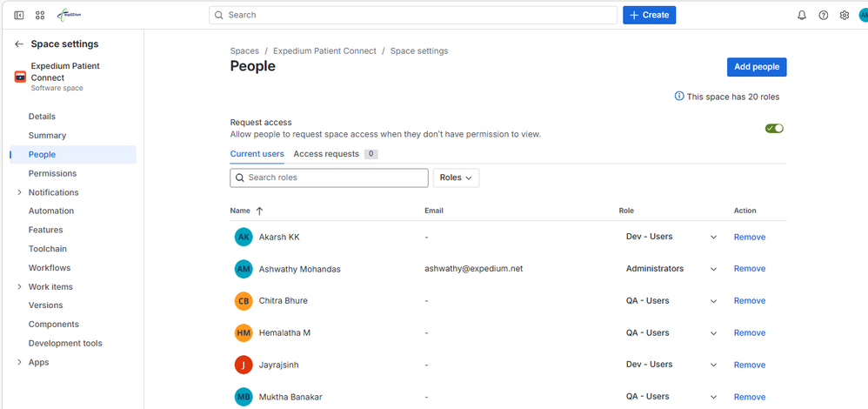This screenshot has height=409, width=868.
Task: Remove Jayrajsinh from the space
Action: [x=750, y=365]
